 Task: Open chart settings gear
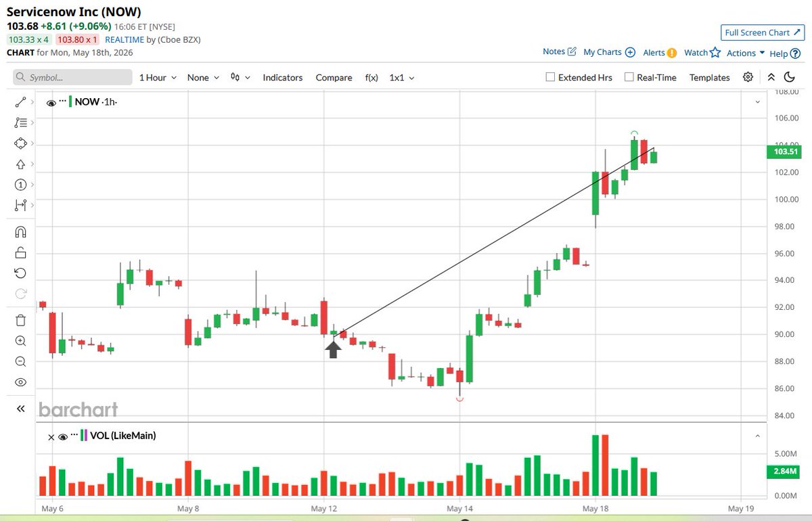click(748, 77)
